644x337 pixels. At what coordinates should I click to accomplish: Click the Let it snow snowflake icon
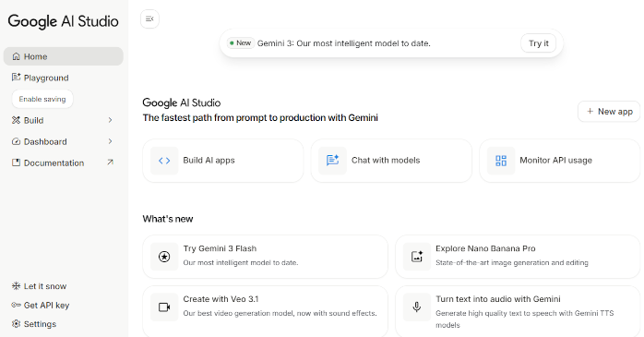point(16,286)
